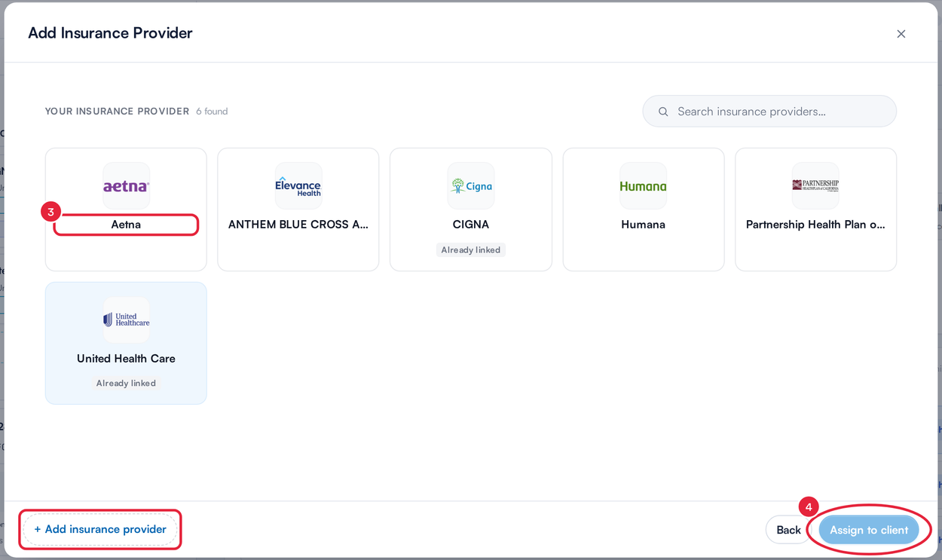Select ANTHEM BLUE CROSS provider name
The width and height of the screenshot is (942, 560).
pyautogui.click(x=298, y=225)
